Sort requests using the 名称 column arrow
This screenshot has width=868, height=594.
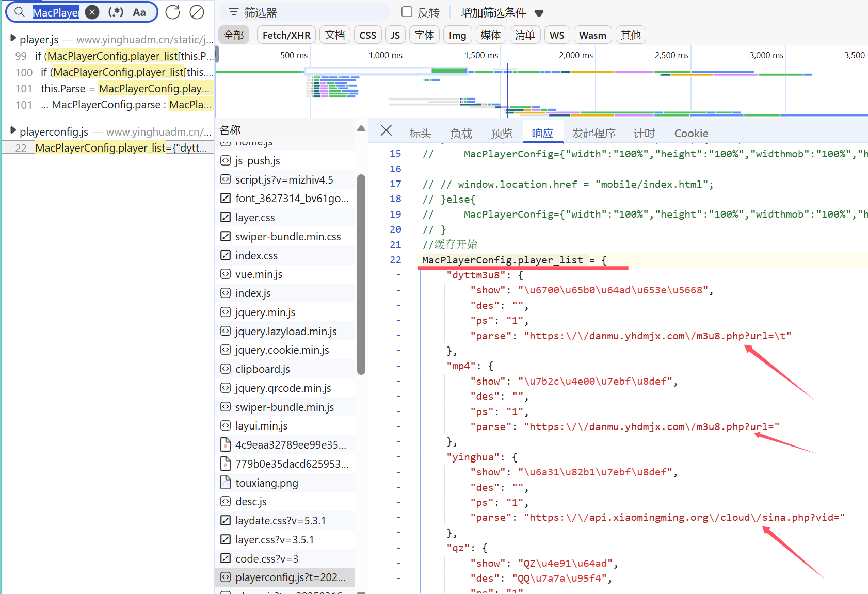click(361, 129)
